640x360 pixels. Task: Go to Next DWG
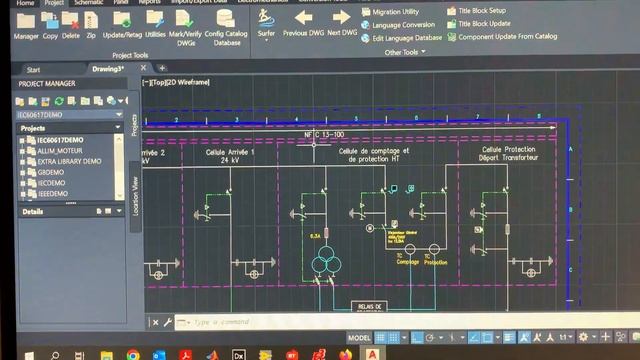point(342,24)
